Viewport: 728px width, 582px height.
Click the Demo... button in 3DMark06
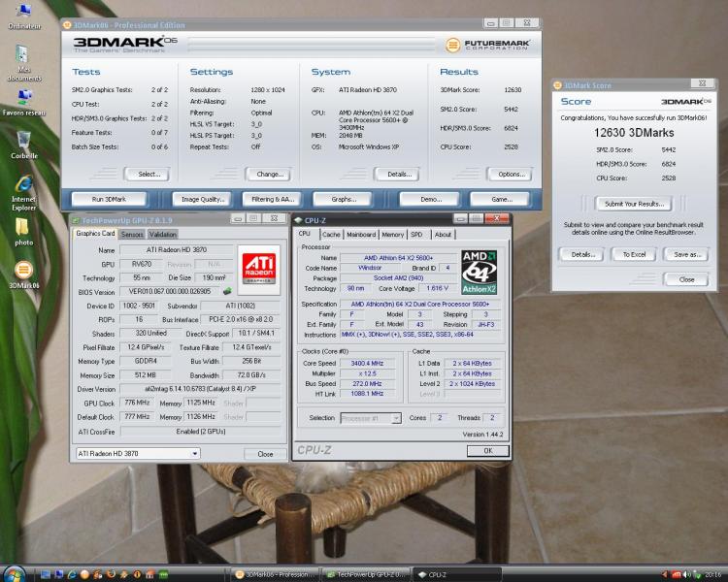click(x=430, y=199)
